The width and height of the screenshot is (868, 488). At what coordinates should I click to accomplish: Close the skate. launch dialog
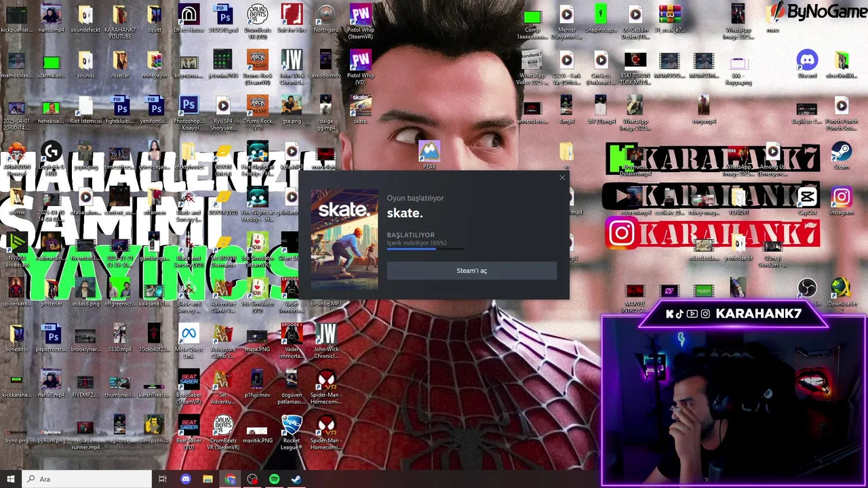point(562,178)
